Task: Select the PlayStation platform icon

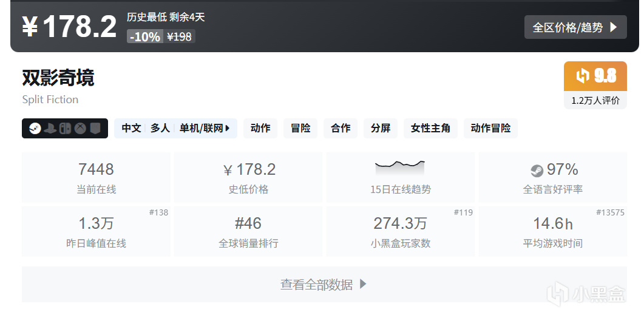Action: pyautogui.click(x=50, y=129)
